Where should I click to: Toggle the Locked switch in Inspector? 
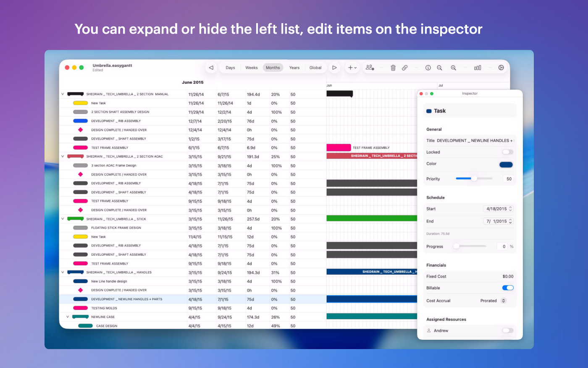tap(508, 152)
